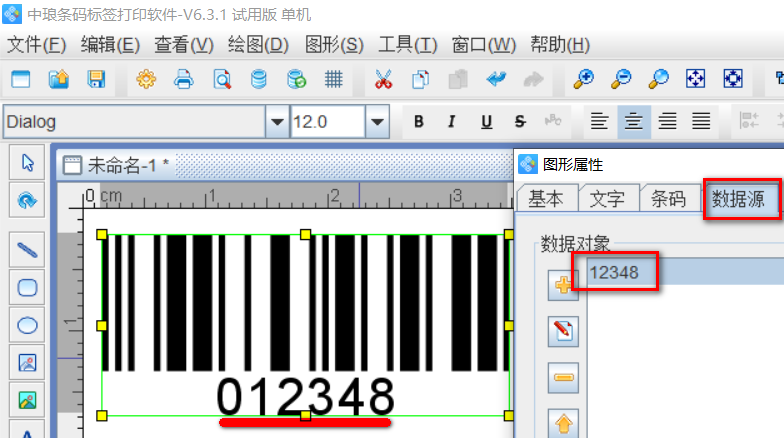Click the Dialog font name field
The width and height of the screenshot is (784, 438).
(x=134, y=122)
